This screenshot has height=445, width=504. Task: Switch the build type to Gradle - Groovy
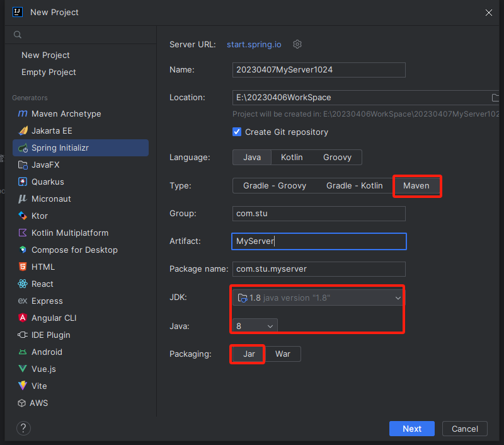tap(275, 186)
